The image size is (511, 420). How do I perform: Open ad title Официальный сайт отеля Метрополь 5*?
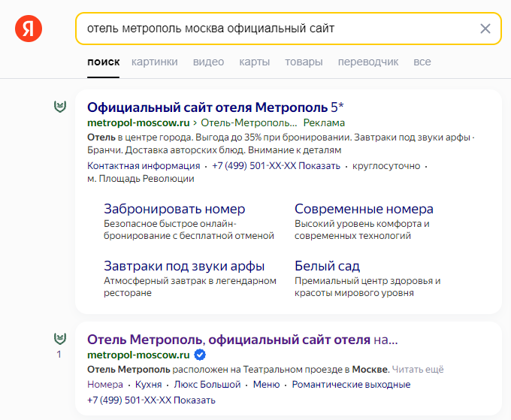click(x=216, y=107)
